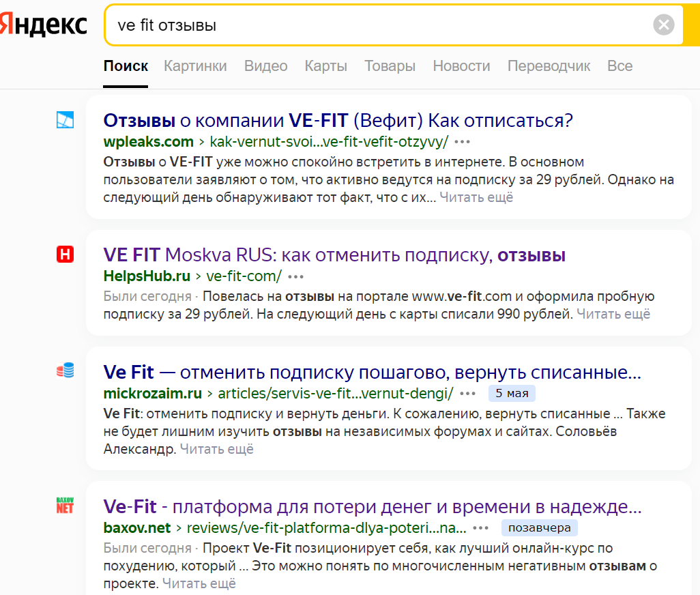Viewport: 700px width, 595px height.
Task: Click 'Были сегодня' label under baxov.net
Action: (147, 548)
